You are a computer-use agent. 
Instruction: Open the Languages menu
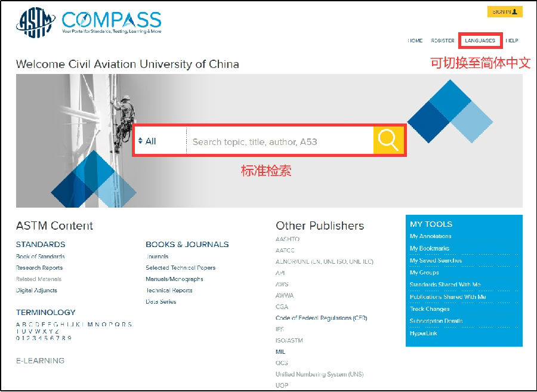[x=480, y=41]
